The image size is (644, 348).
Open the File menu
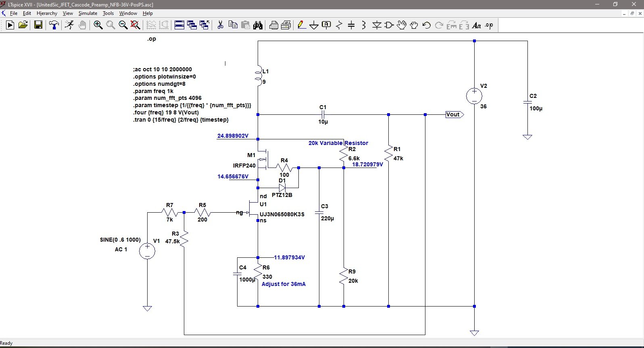coord(14,13)
